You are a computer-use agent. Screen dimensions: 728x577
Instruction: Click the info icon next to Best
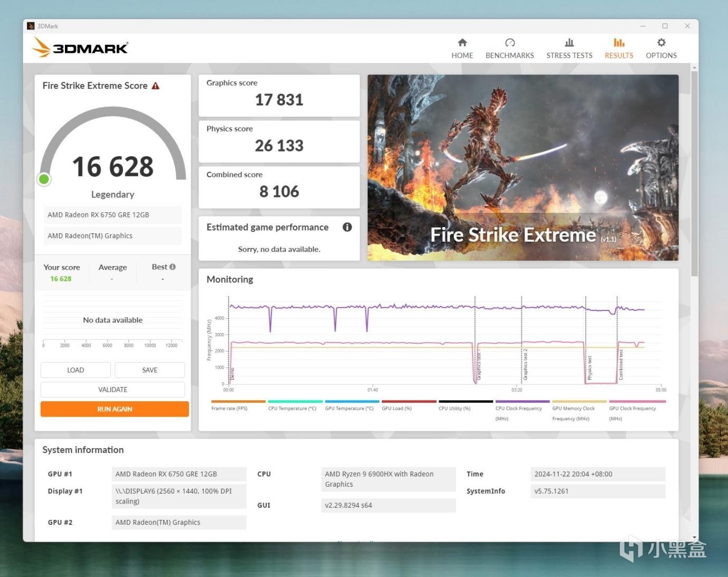coord(173,267)
